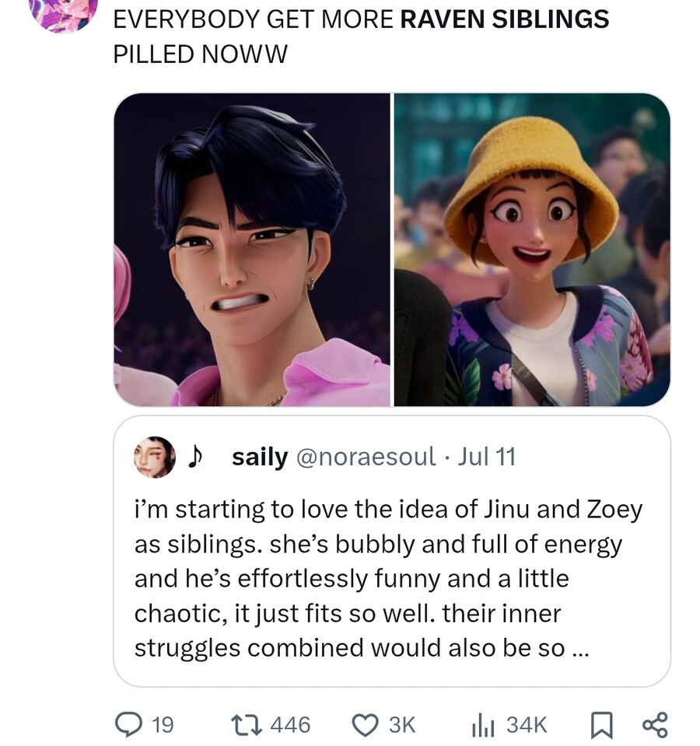This screenshot has width=700, height=746.
Task: Tap the retweet arrows icon
Action: [244, 724]
